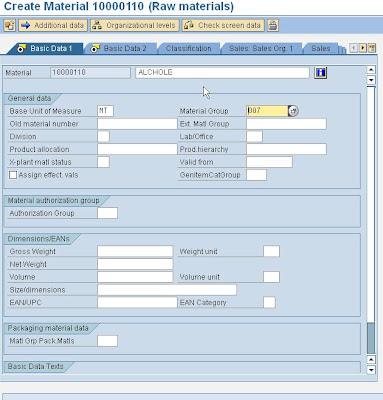Click Check screen data button
The image size is (383, 400).
pyautogui.click(x=223, y=25)
